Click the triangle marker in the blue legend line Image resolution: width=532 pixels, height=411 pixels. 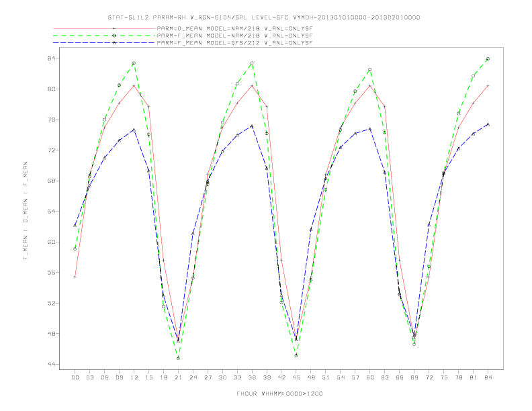click(x=114, y=43)
